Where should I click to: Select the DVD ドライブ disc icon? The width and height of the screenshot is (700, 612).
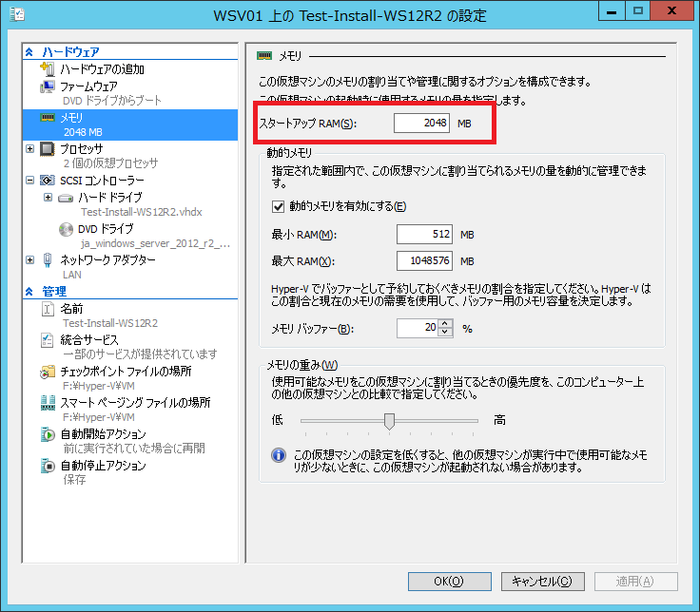tap(66, 229)
